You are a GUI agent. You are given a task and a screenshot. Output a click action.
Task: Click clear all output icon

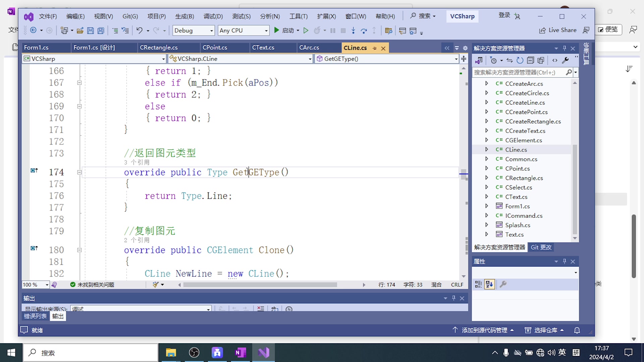point(261,308)
